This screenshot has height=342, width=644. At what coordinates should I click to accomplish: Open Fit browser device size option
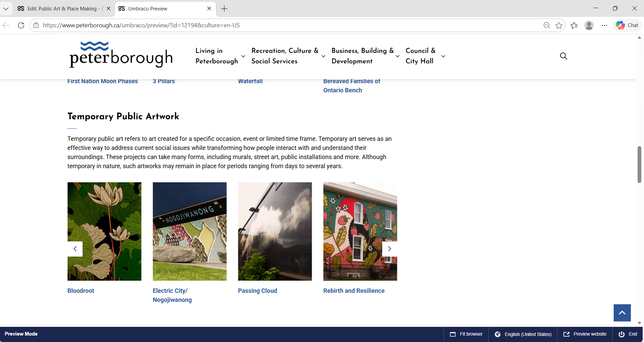point(466,334)
